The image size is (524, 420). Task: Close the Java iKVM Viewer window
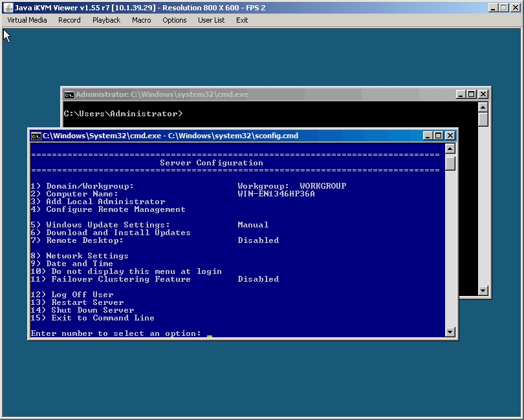click(516, 8)
